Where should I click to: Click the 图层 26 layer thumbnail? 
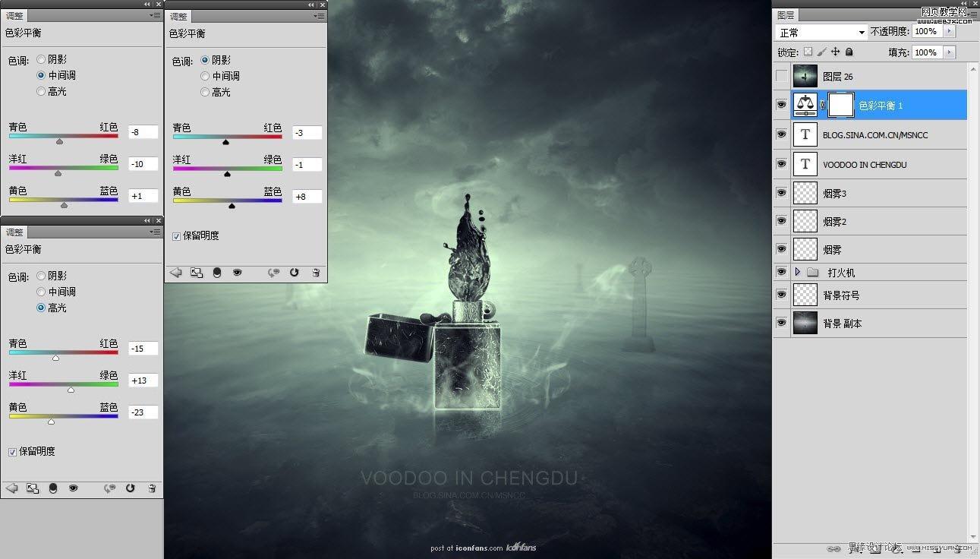pos(805,75)
